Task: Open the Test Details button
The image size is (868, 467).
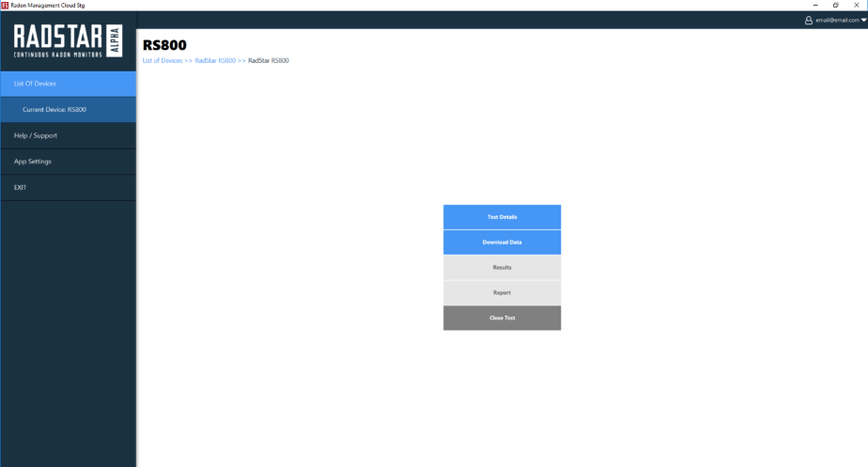Action: point(502,217)
